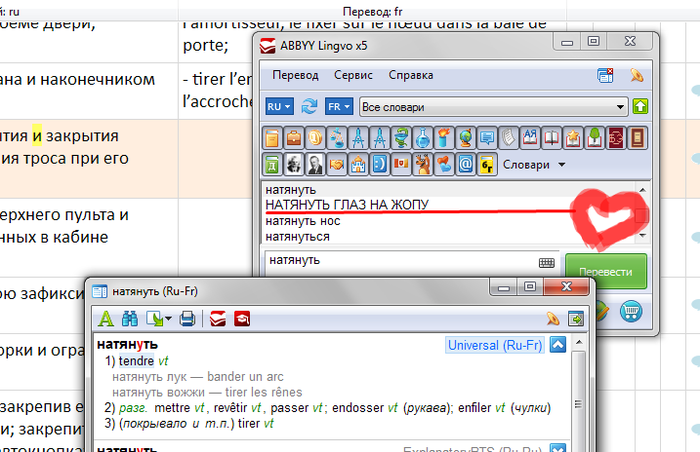This screenshot has width=700, height=452.
Task: Click the blue @ dictionary icon
Action: click(x=465, y=165)
